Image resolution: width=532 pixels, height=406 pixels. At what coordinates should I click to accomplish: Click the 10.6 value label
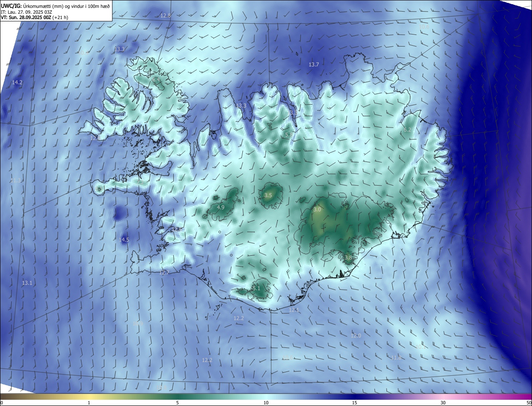(424, 27)
